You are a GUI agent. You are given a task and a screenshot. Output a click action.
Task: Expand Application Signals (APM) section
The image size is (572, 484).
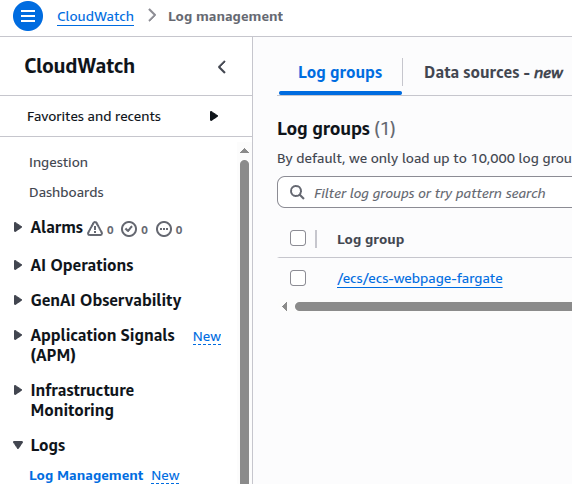click(x=18, y=335)
